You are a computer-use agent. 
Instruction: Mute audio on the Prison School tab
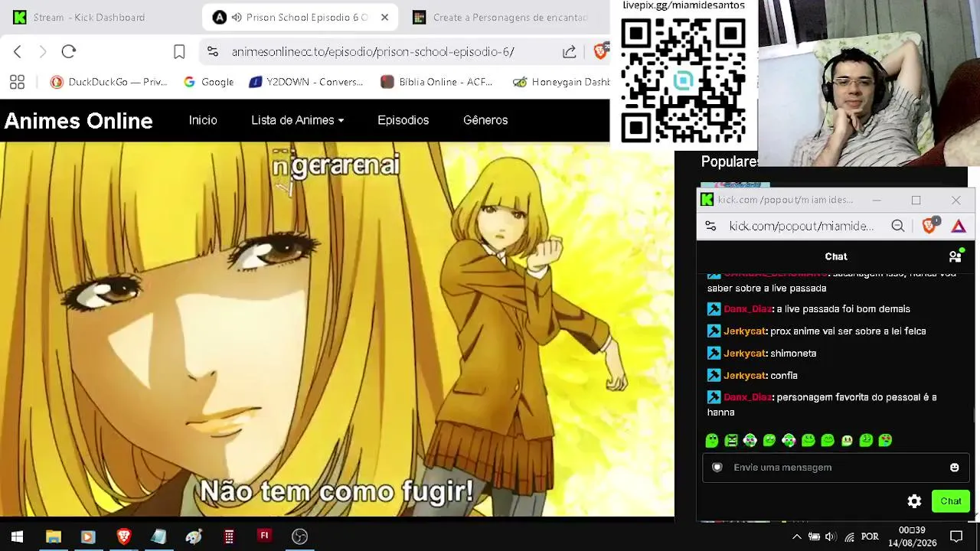point(237,17)
